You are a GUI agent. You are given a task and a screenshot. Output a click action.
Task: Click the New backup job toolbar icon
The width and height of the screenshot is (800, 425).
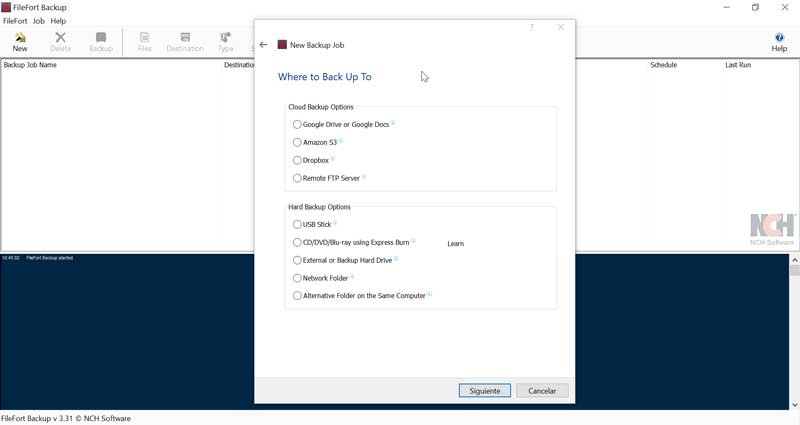coord(20,42)
